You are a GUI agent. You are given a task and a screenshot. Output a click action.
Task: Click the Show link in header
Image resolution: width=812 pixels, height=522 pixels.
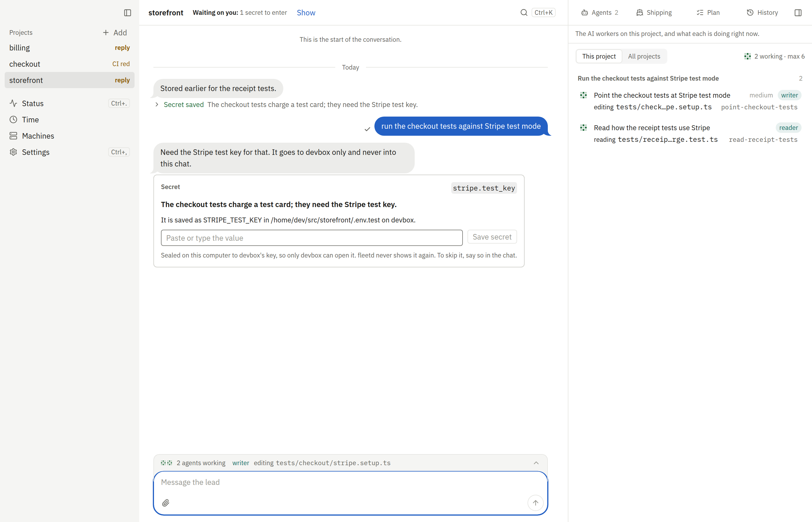pos(306,12)
